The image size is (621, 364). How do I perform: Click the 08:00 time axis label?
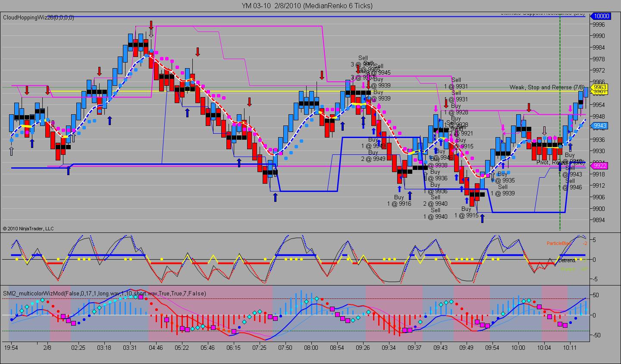coord(311,347)
